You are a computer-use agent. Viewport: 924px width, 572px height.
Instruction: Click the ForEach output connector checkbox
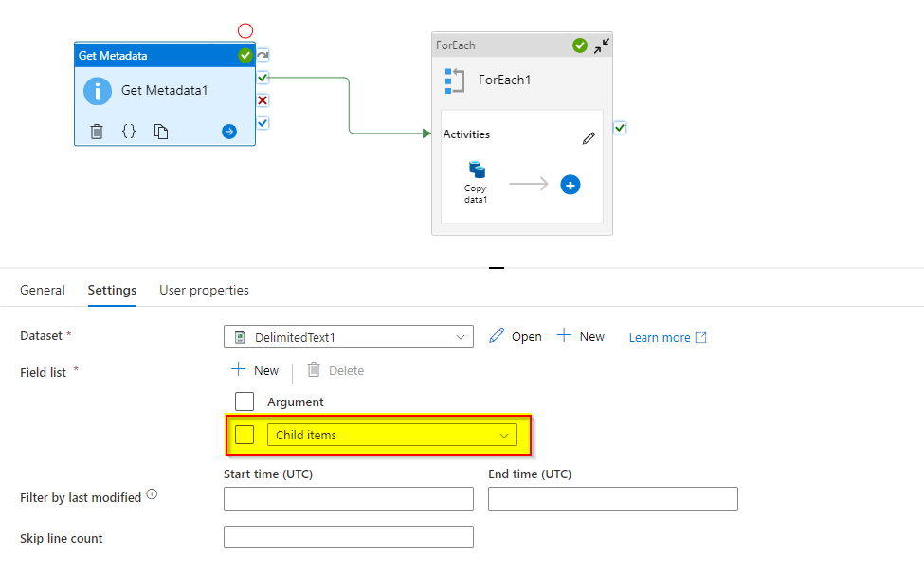pos(620,128)
